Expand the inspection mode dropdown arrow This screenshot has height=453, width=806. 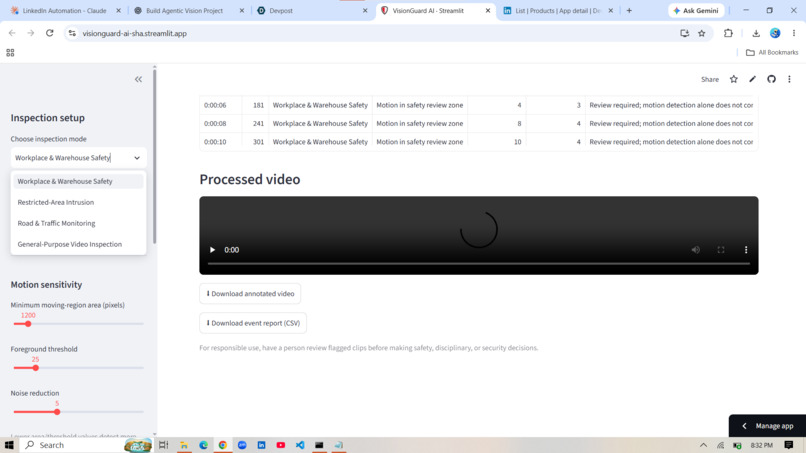[x=137, y=158]
